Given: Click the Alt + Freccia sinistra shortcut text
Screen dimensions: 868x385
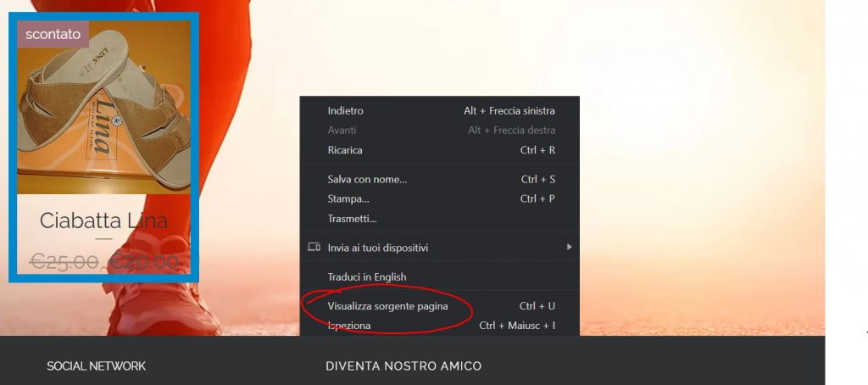Looking at the screenshot, I should (509, 111).
